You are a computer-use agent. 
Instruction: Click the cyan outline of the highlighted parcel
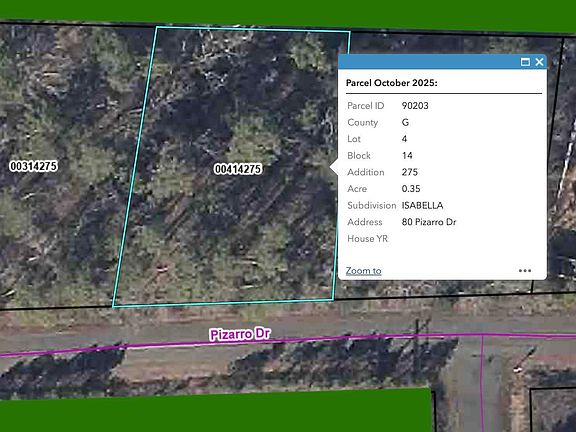134,166
